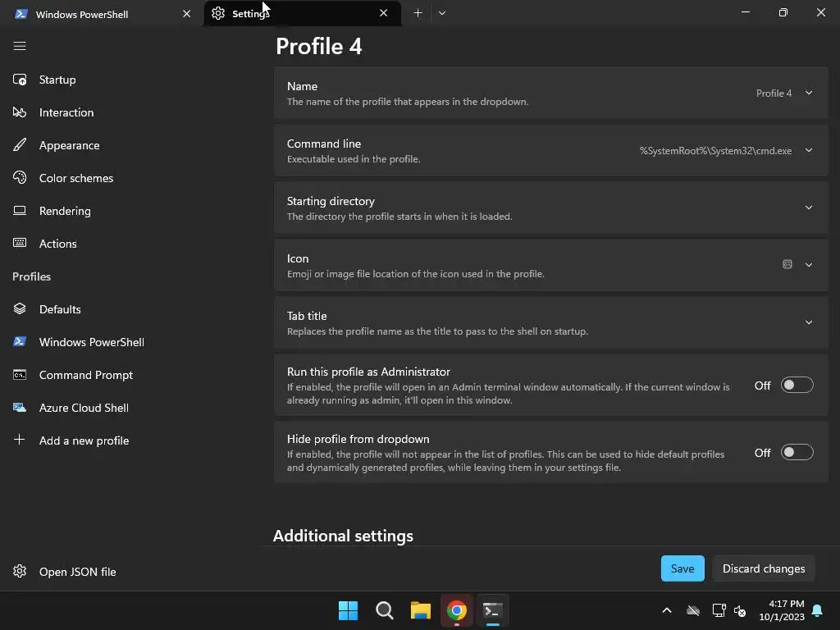This screenshot has height=630, width=840.
Task: Click the Interaction pointer icon
Action: coord(20,112)
